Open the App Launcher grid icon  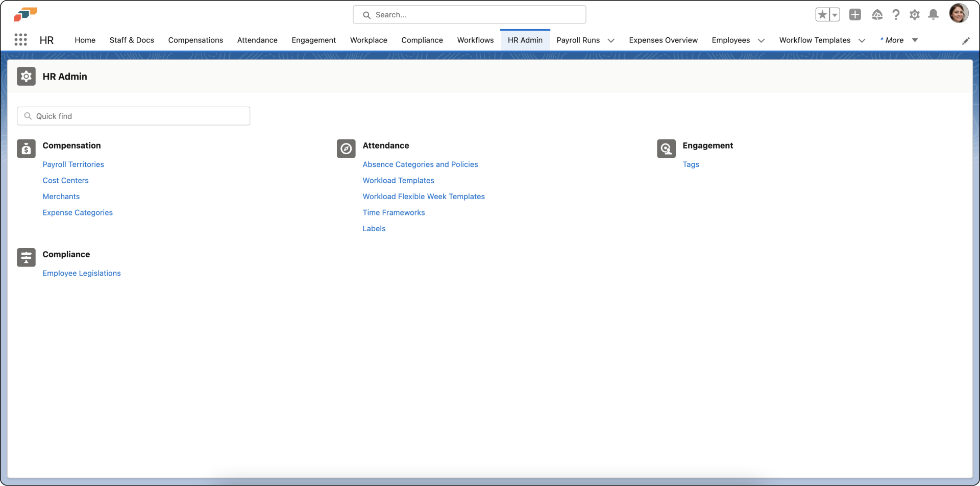point(20,40)
